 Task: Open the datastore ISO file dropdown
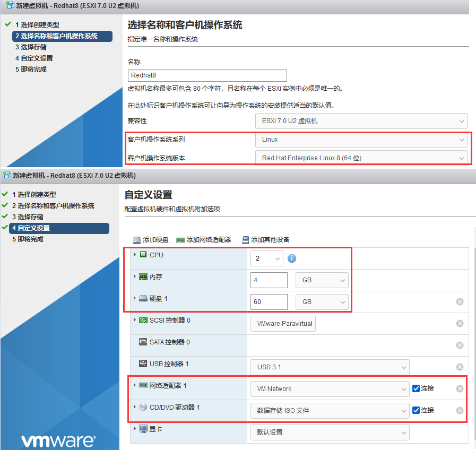pos(330,411)
